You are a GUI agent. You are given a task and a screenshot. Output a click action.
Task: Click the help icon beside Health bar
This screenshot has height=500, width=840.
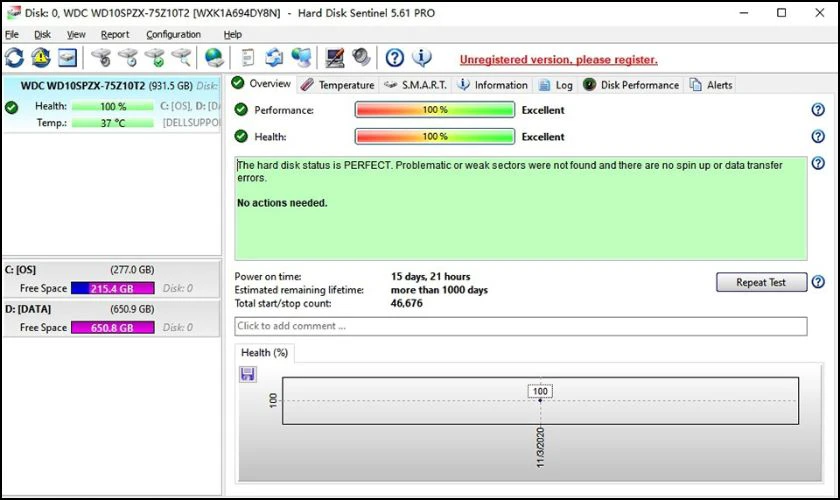[818, 136]
